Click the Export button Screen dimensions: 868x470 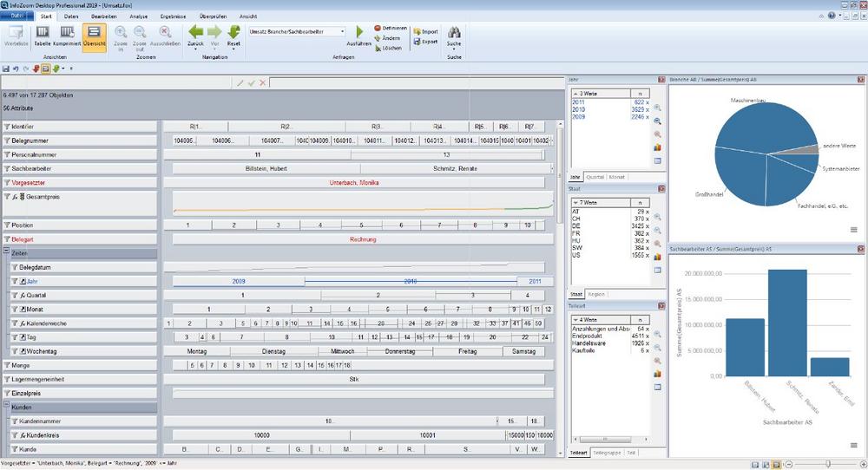[x=425, y=42]
